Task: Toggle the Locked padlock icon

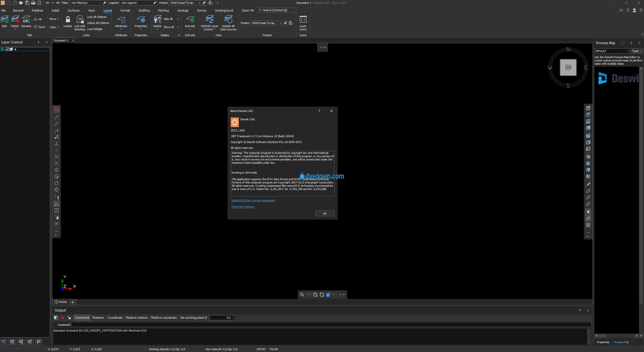Action: pos(68,19)
